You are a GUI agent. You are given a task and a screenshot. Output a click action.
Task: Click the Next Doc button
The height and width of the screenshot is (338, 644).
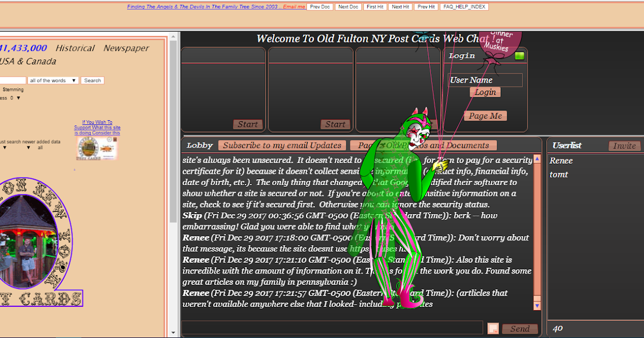click(x=348, y=7)
